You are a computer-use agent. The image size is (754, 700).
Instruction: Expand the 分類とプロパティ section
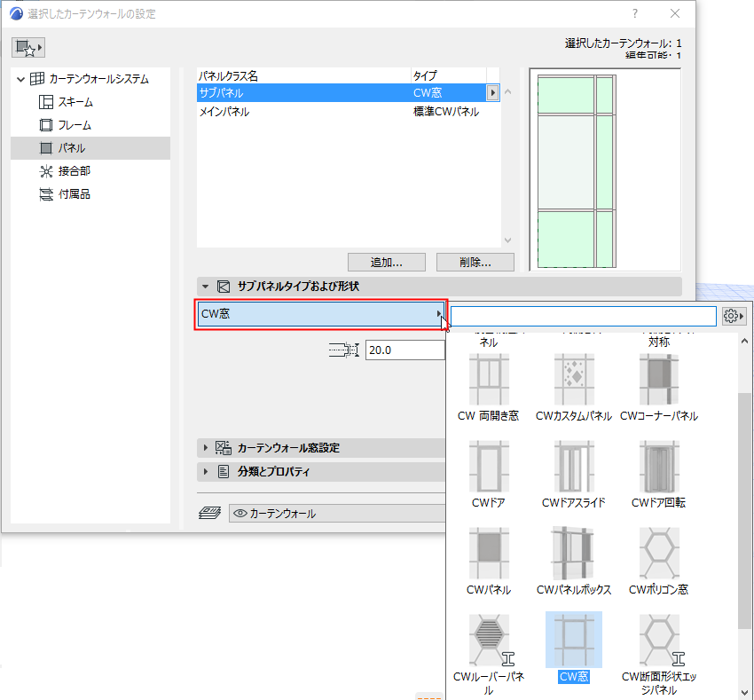[205, 471]
